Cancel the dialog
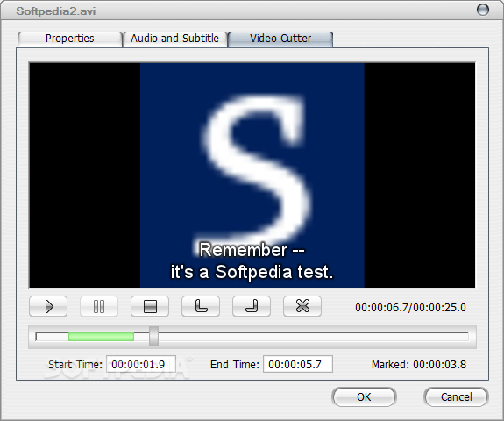The image size is (504, 421). coord(456,396)
